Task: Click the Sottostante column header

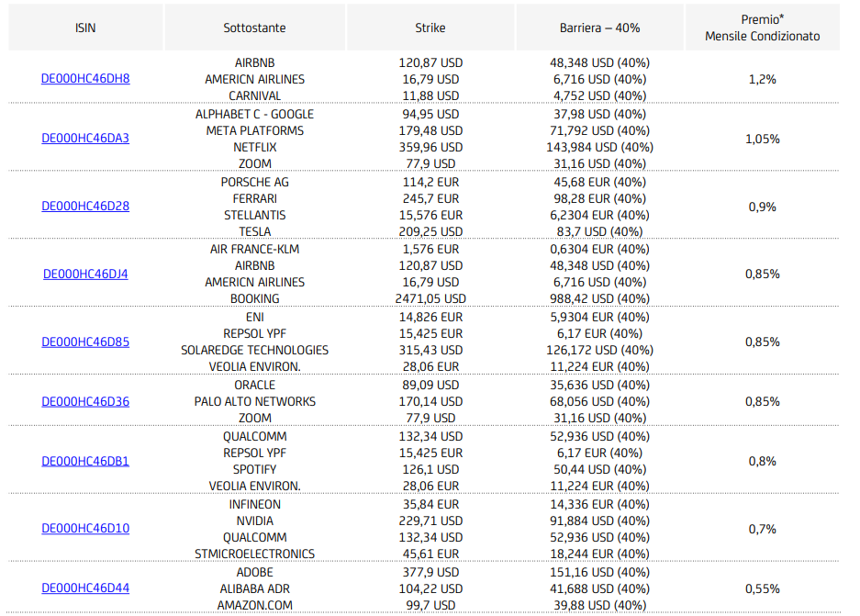Action: click(254, 28)
